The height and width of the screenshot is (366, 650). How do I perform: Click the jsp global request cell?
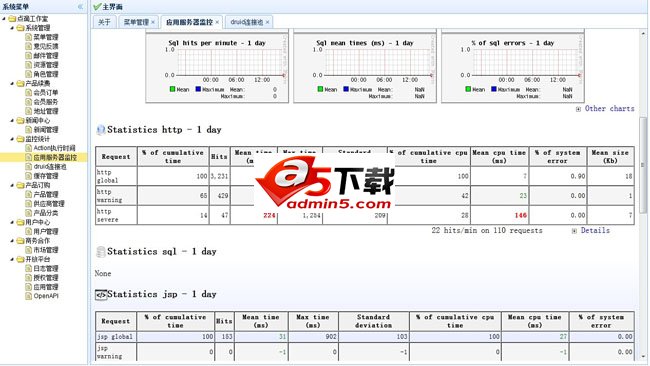115,337
